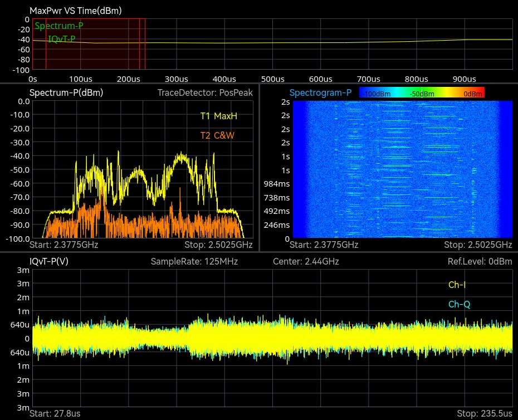Click the -50dBm point of color scale

[x=422, y=94]
